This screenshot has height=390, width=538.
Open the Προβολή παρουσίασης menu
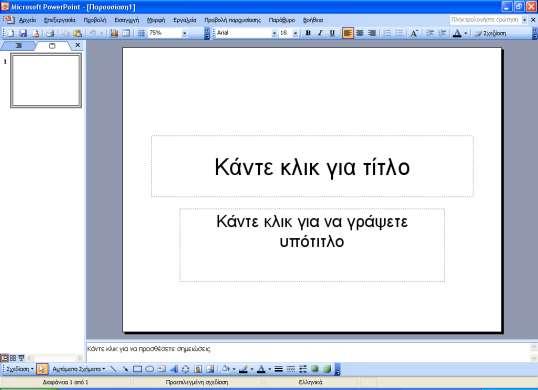click(x=233, y=20)
